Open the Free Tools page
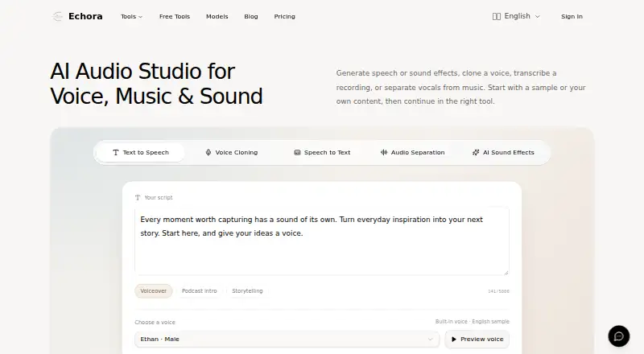This screenshot has height=354, width=644. click(x=175, y=16)
